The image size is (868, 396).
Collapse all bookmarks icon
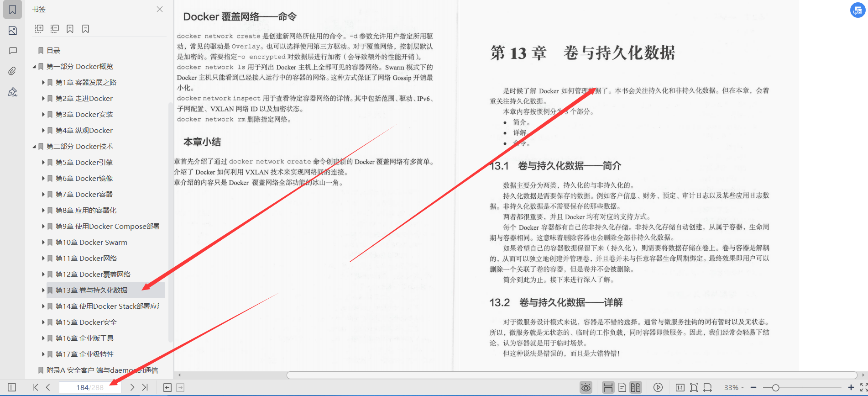click(55, 29)
